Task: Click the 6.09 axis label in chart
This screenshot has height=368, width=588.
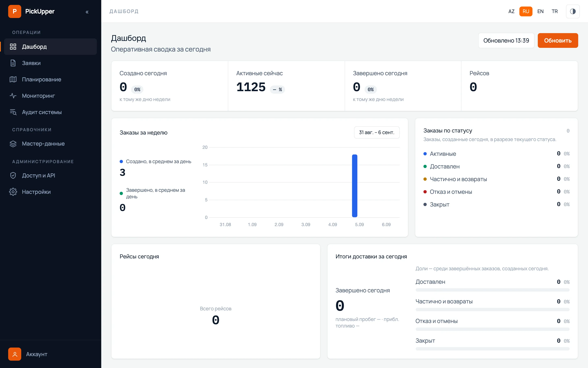Action: [x=386, y=224]
